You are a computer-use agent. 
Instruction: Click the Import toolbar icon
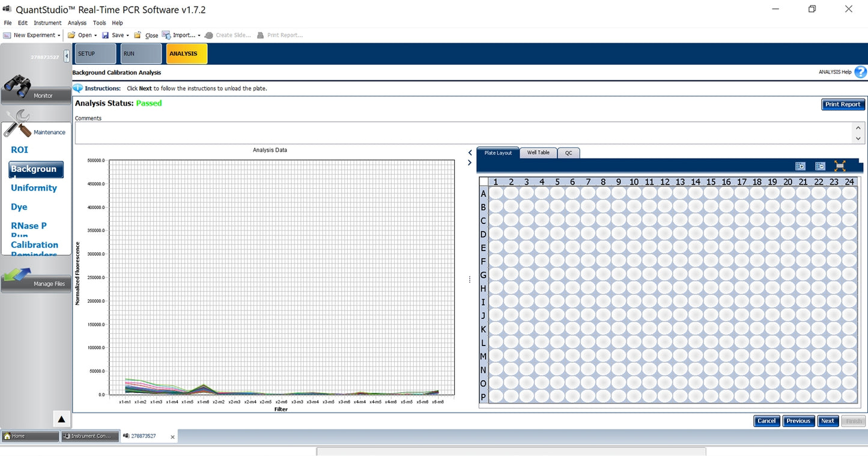(x=166, y=35)
